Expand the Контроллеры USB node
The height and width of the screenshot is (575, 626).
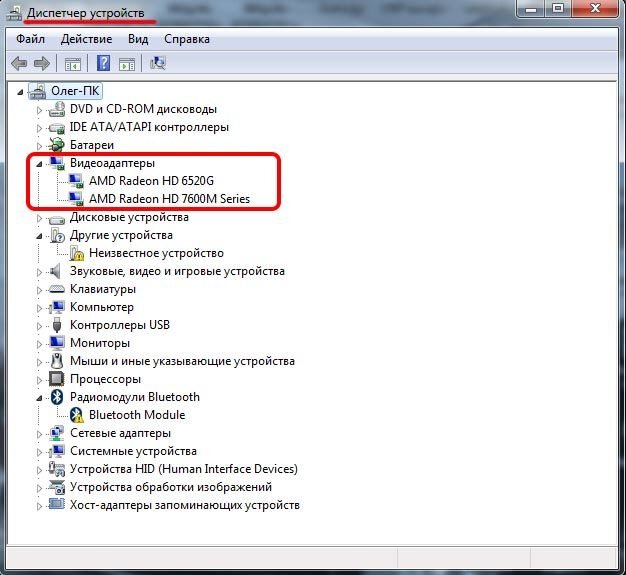coord(39,326)
